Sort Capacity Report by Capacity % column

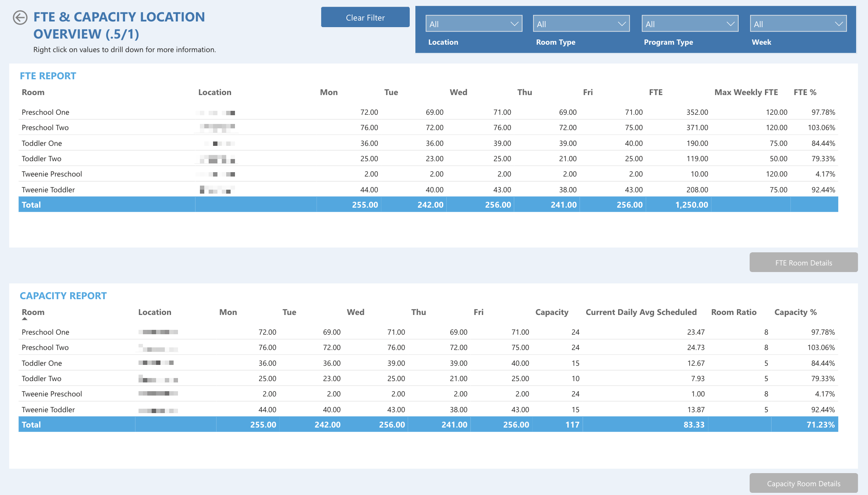click(x=795, y=312)
